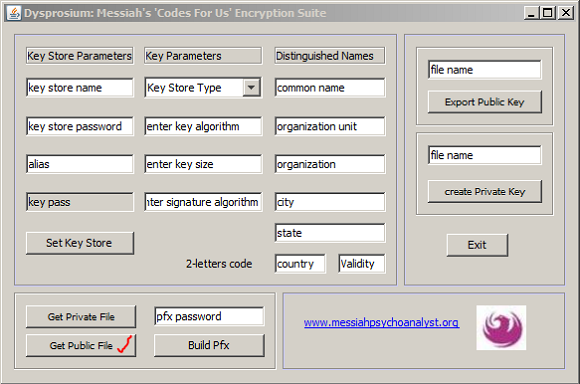This screenshot has width=580, height=384.
Task: Click the Set Key Store button
Action: pyautogui.click(x=80, y=243)
